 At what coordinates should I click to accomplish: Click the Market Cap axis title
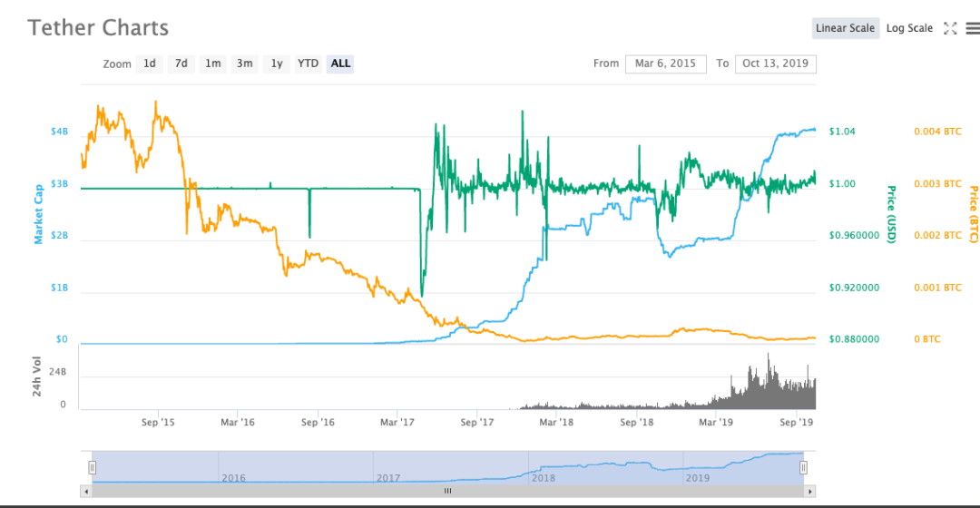pos(39,214)
